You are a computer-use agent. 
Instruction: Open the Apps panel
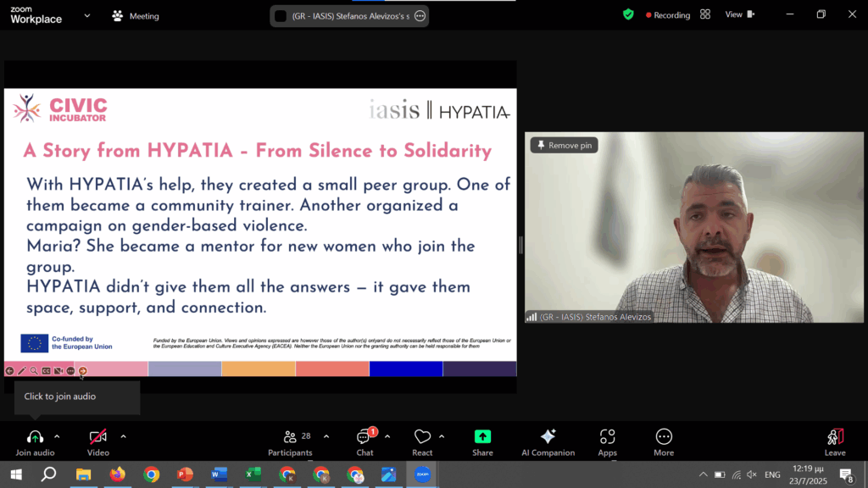point(607,437)
